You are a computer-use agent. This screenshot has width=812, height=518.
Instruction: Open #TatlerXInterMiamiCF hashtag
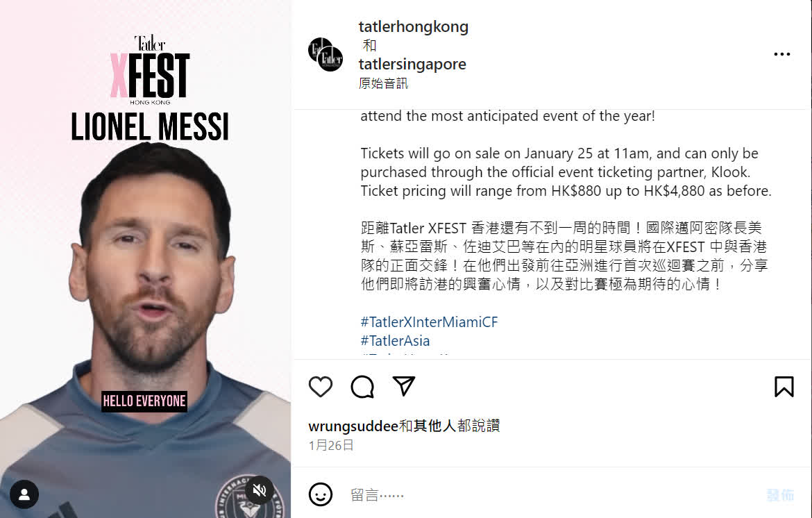click(x=430, y=322)
